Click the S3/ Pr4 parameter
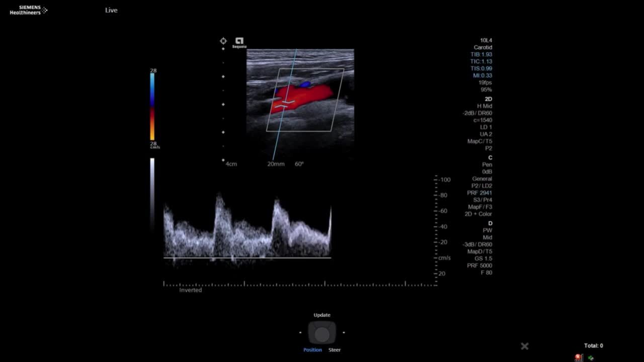This screenshot has height=362, width=644. point(482,200)
